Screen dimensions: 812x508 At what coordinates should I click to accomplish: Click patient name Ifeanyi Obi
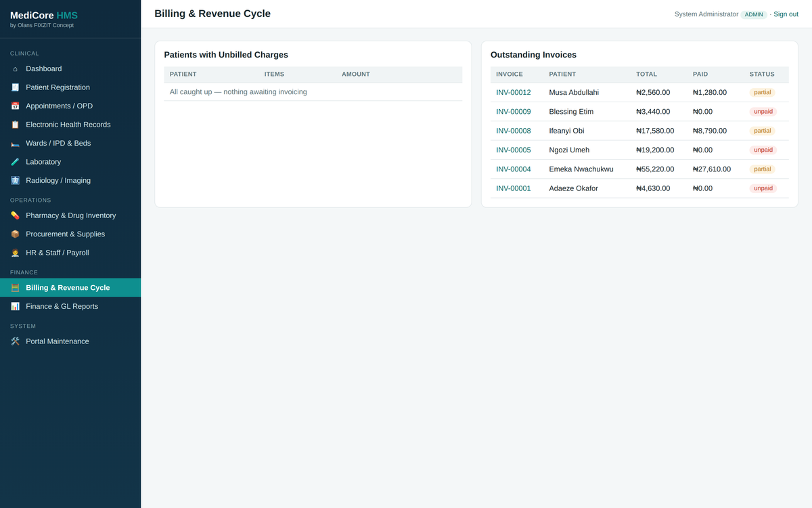[x=566, y=131]
